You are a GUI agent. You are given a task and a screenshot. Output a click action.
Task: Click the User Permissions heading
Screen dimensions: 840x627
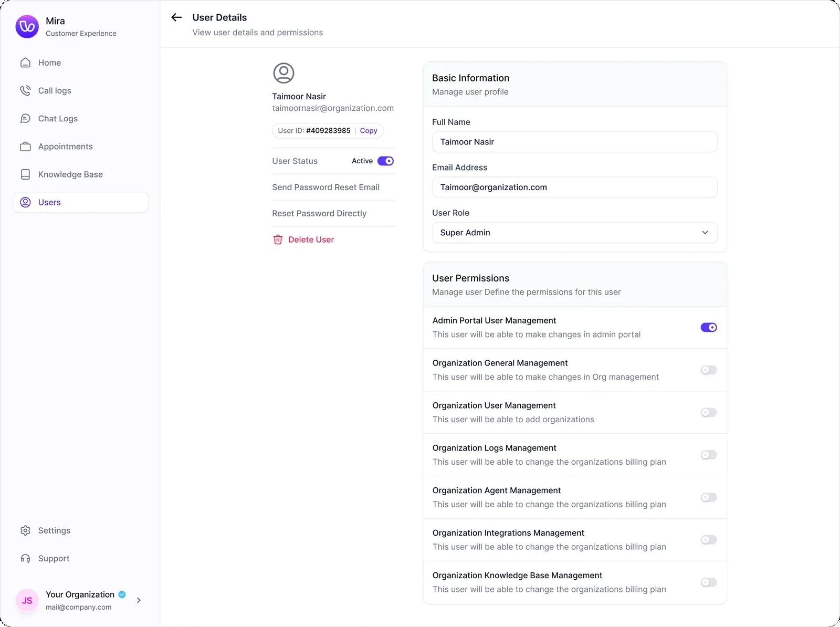pyautogui.click(x=471, y=278)
